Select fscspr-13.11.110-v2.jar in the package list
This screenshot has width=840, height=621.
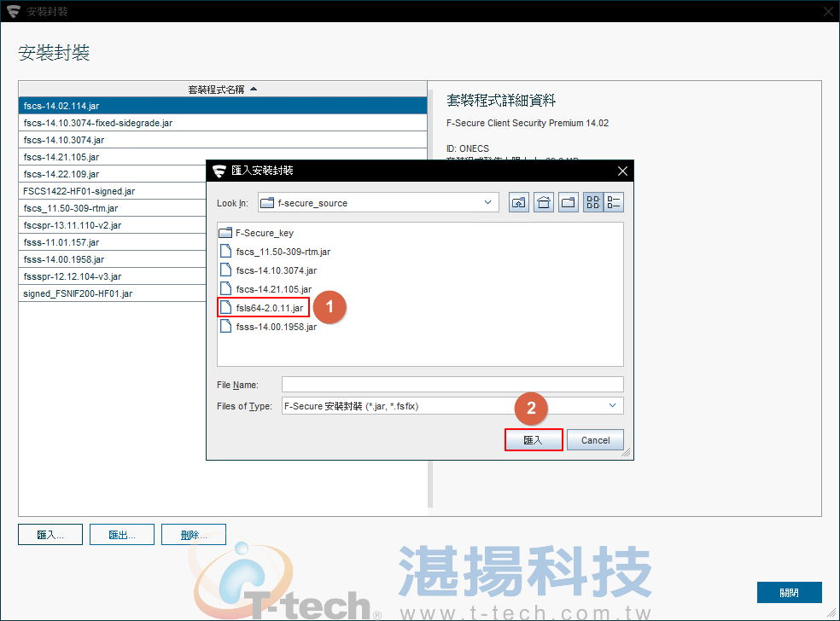click(113, 225)
